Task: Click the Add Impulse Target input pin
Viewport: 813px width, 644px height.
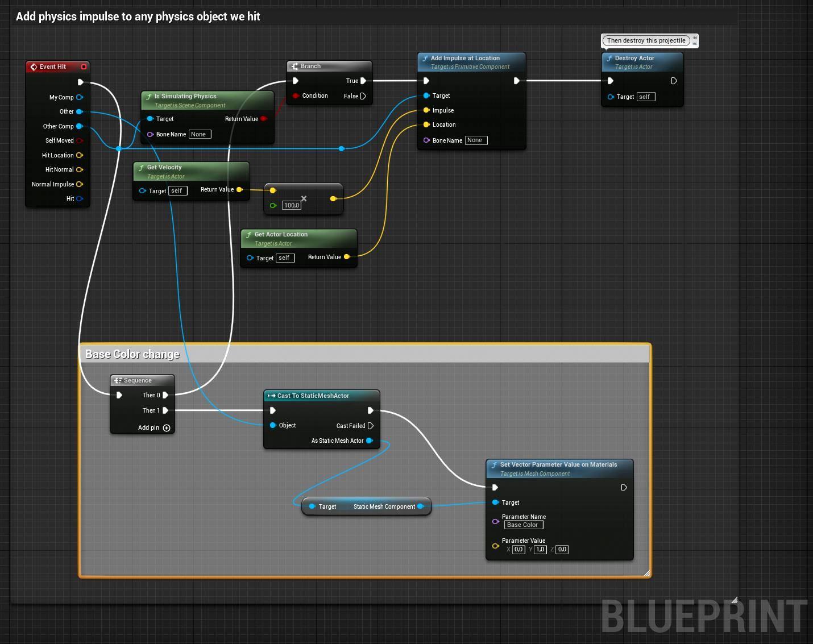Action: pyautogui.click(x=426, y=95)
